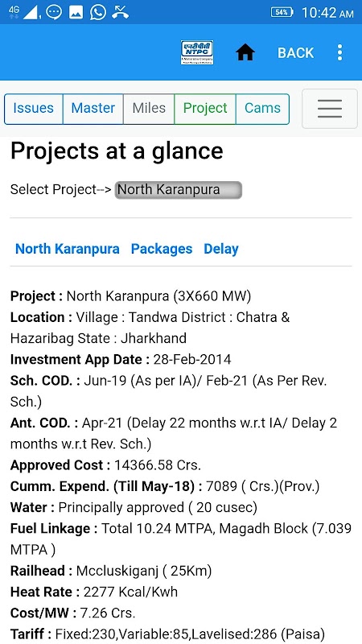The height and width of the screenshot is (644, 362).
Task: Open the hamburger navigation menu
Action: (330, 109)
